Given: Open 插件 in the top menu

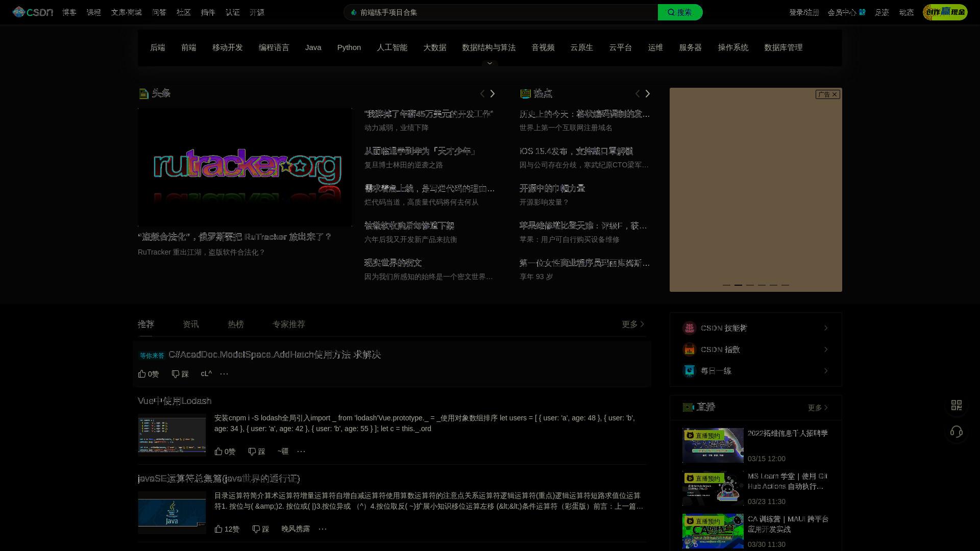Looking at the screenshot, I should click(208, 12).
